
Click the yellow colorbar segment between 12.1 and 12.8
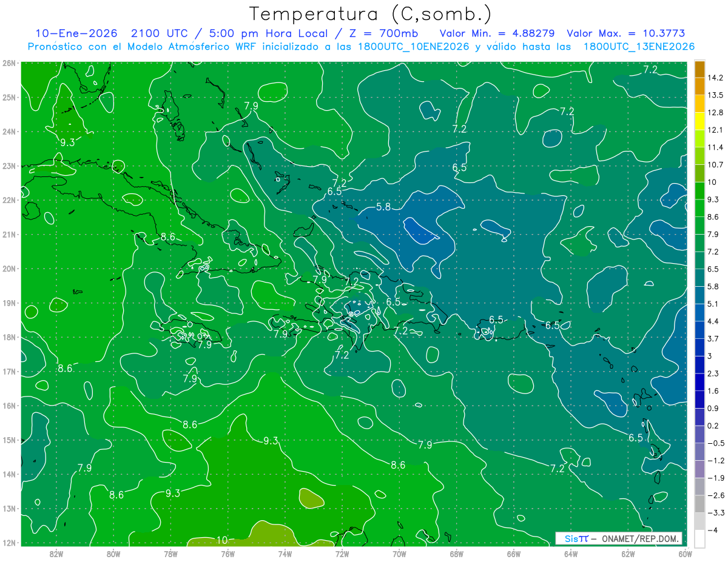coord(699,121)
